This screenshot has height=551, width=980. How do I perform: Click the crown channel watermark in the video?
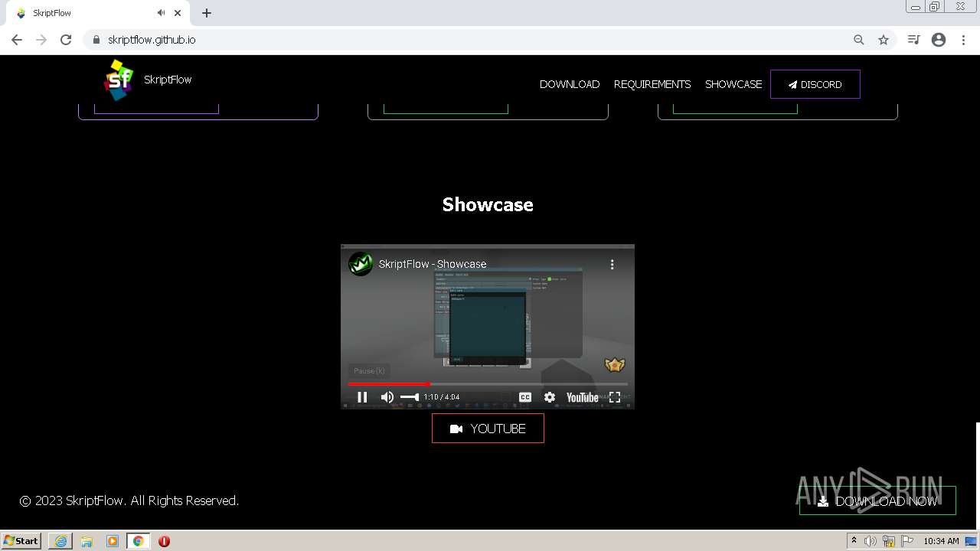(x=615, y=365)
